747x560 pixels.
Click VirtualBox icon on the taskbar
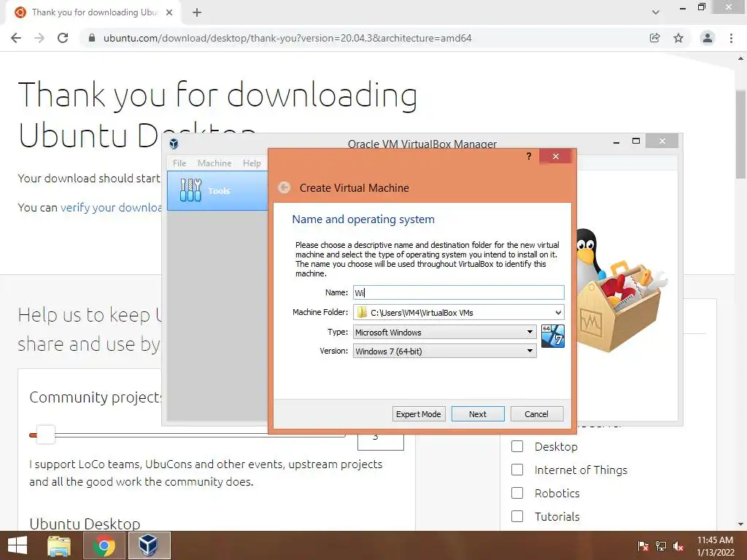pos(149,545)
